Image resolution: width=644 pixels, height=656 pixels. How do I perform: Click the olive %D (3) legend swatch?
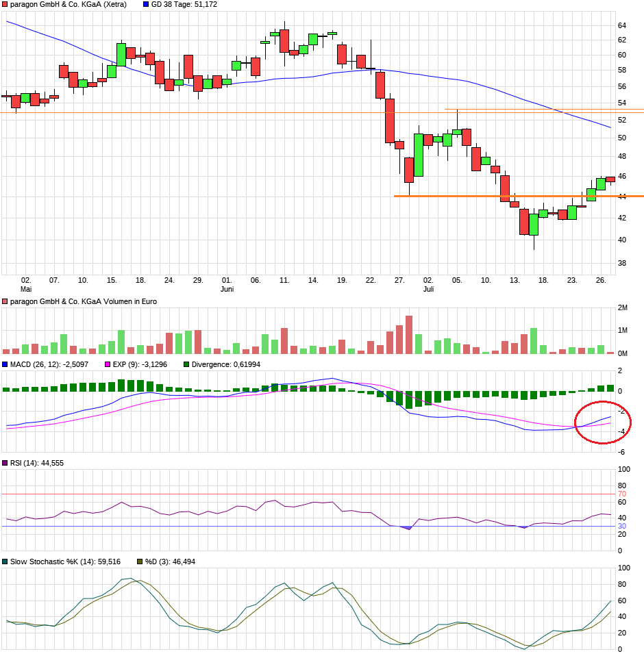tap(140, 562)
